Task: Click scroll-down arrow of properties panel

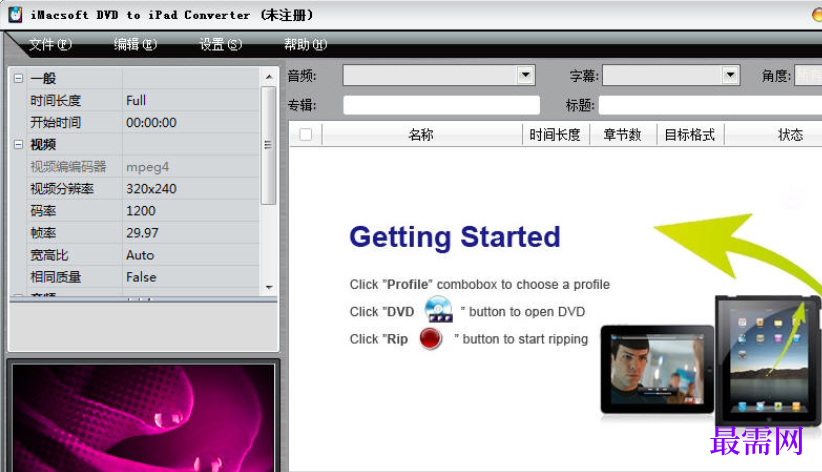Action: point(269,287)
